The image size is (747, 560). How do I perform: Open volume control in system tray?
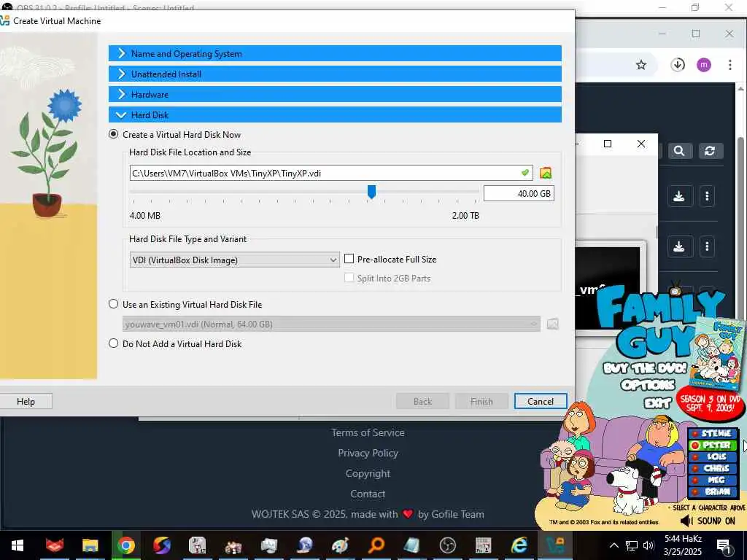pyautogui.click(x=649, y=545)
